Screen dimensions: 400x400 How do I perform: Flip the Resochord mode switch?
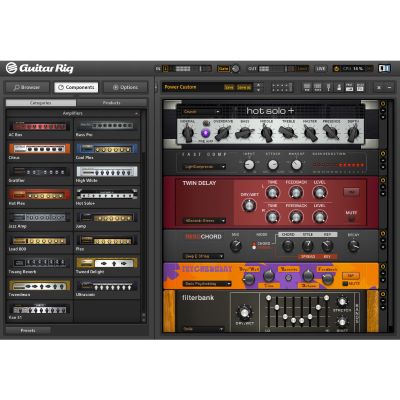(254, 245)
